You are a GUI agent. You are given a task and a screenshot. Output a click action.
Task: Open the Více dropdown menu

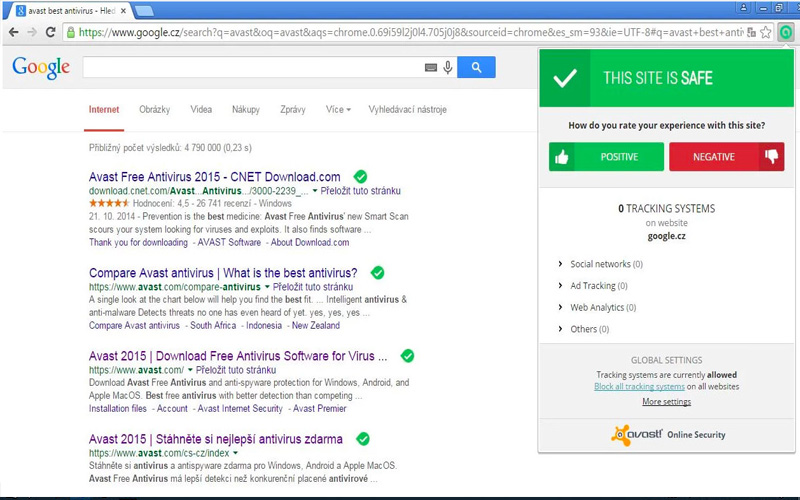(x=338, y=109)
